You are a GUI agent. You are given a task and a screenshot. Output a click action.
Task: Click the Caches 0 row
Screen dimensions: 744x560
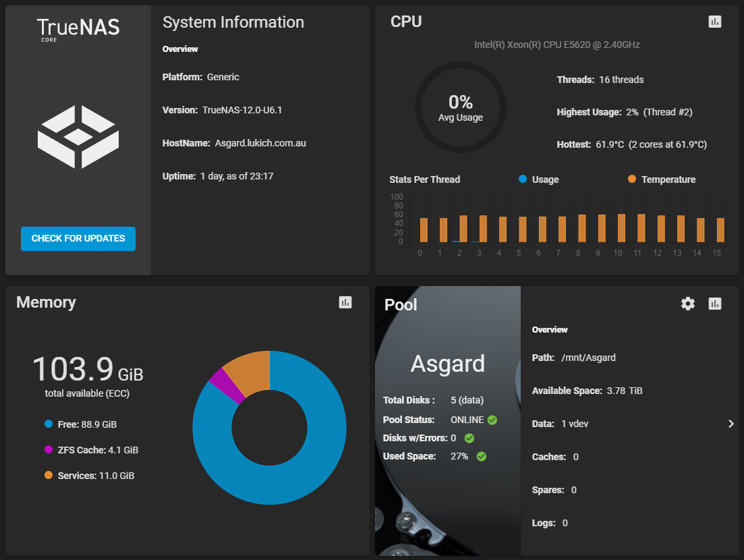click(x=629, y=457)
